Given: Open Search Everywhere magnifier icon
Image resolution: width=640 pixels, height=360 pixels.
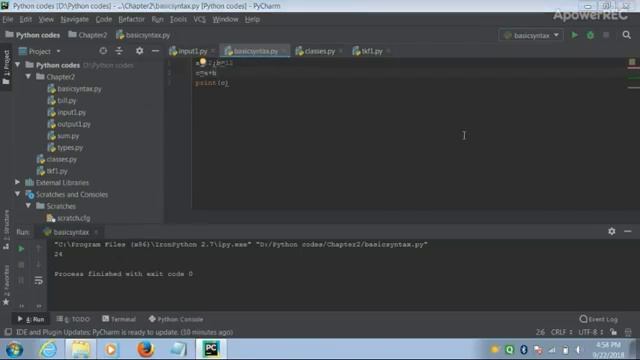Looking at the screenshot, I should point(627,35).
